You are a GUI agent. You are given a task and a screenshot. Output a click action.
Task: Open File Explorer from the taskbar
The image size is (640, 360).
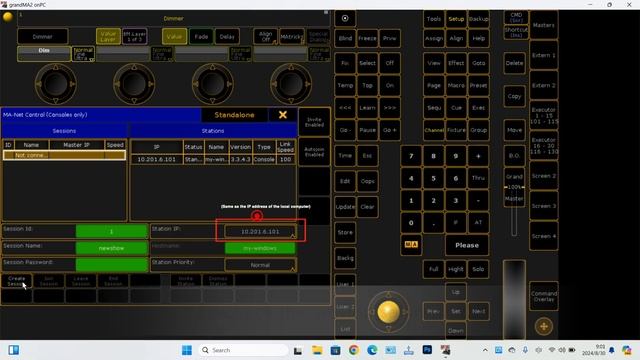tap(317, 350)
